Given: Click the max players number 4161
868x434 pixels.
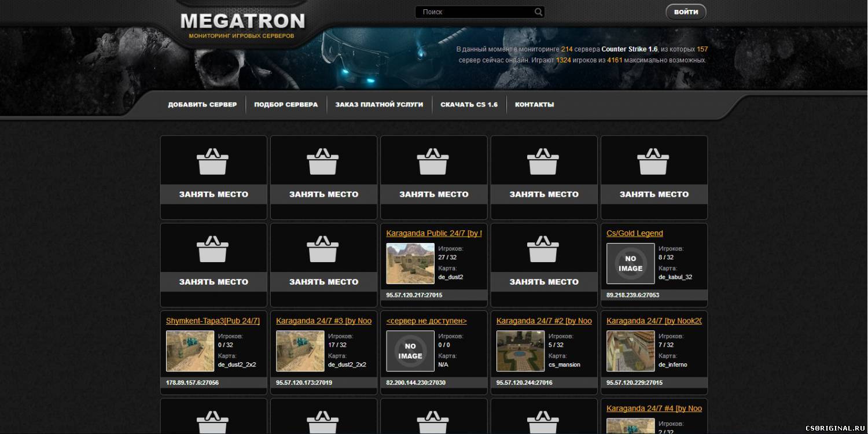Looking at the screenshot, I should coord(615,60).
